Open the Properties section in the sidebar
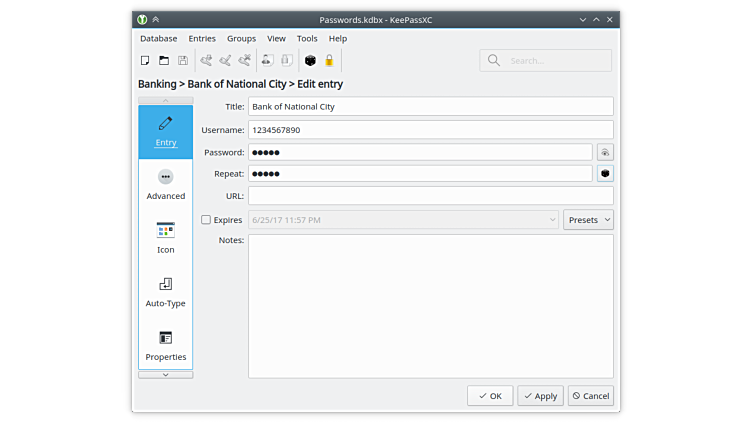Viewport: 752px width, 423px height. 166,345
